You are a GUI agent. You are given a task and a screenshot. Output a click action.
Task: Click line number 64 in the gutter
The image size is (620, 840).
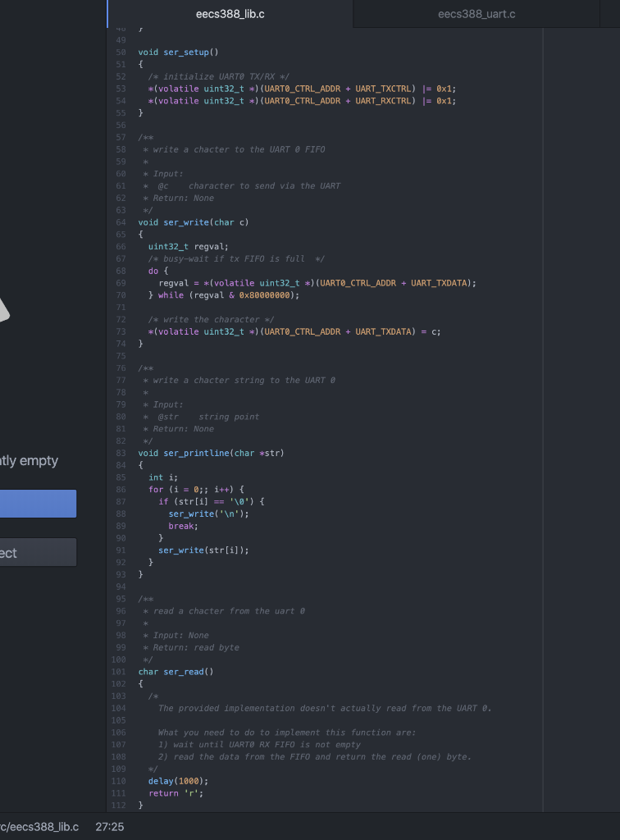[121, 222]
